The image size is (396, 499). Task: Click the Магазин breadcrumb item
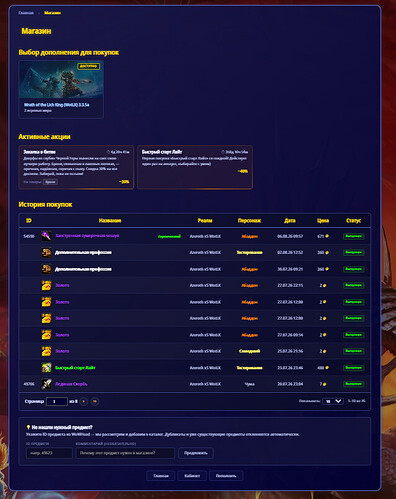click(52, 13)
